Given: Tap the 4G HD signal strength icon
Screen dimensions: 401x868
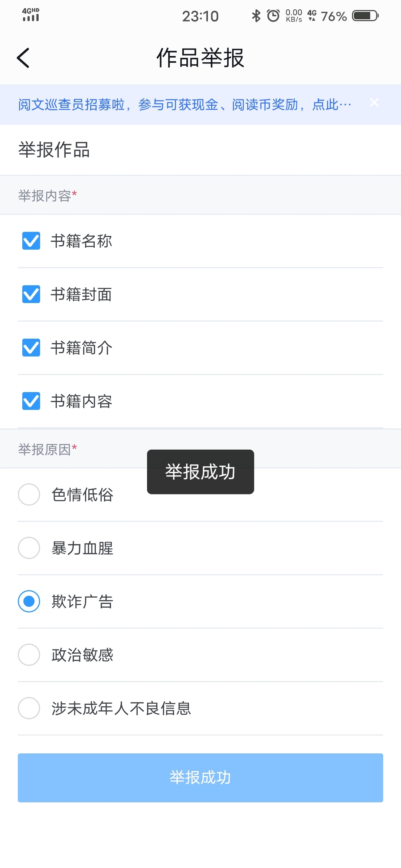Looking at the screenshot, I should click(x=31, y=15).
